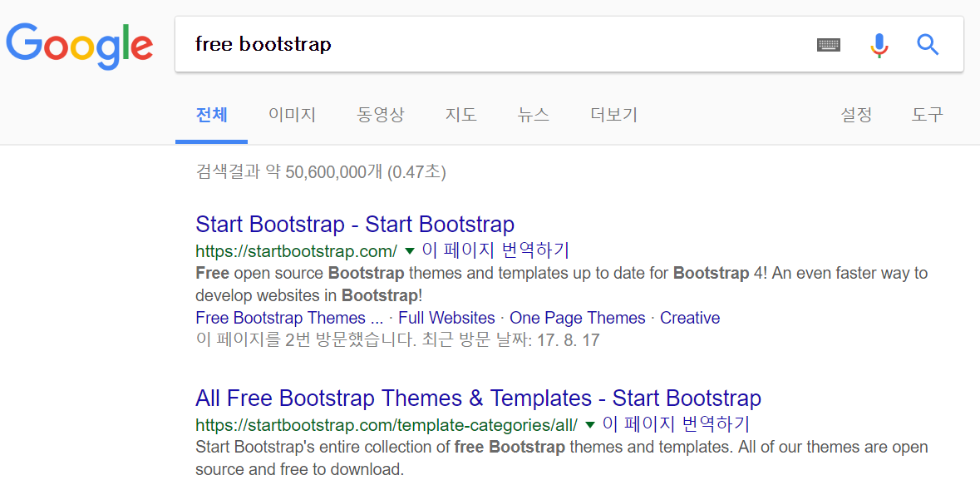Click the blue search magnifier icon
980x485 pixels.
pyautogui.click(x=928, y=45)
